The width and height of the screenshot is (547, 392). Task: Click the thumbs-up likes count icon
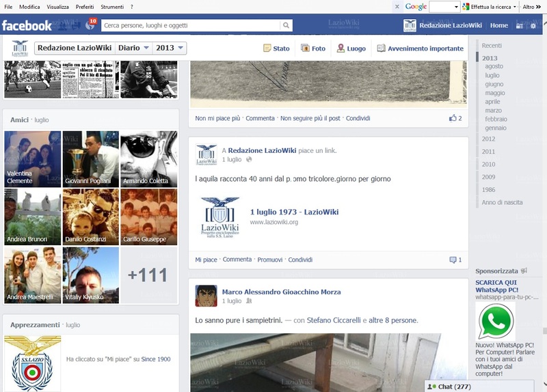pos(453,118)
